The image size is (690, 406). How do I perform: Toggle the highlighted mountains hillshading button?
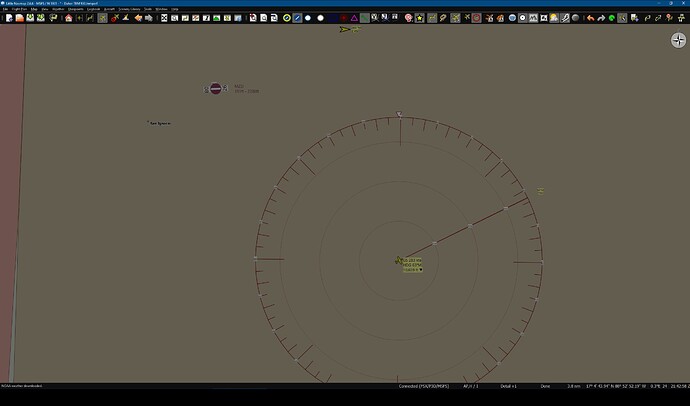[533, 18]
